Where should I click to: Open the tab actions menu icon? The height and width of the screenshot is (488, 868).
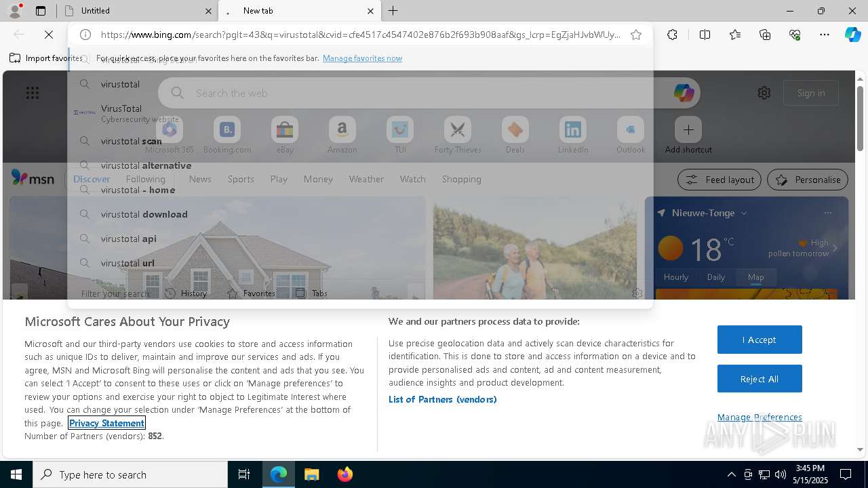click(41, 11)
